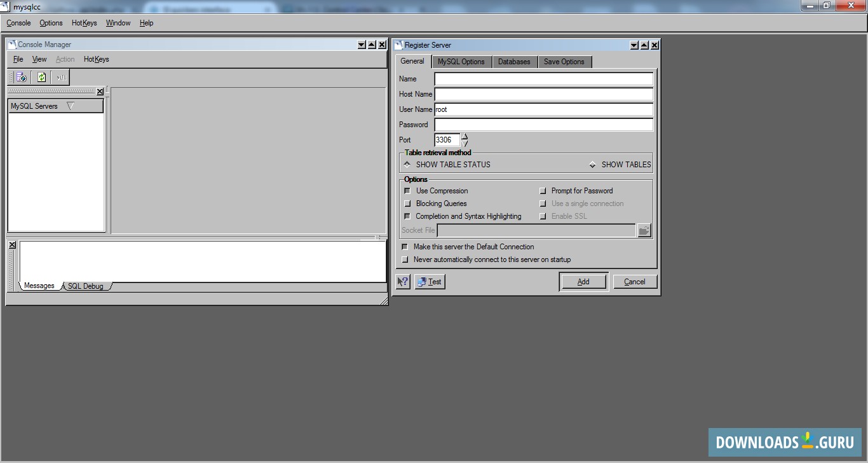
Task: Shade the Register Server window with down arrow
Action: click(634, 45)
